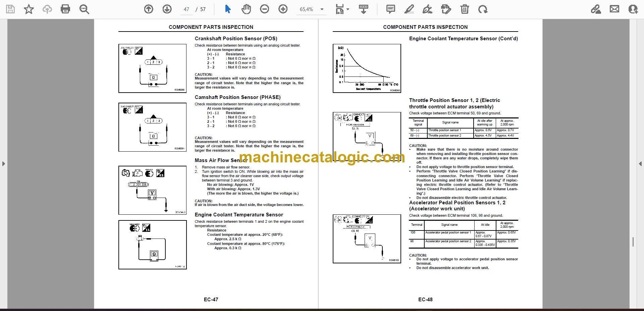Expand the left navigation pane arrow
Screen dimensions: 644x311
pyautogui.click(x=3, y=164)
